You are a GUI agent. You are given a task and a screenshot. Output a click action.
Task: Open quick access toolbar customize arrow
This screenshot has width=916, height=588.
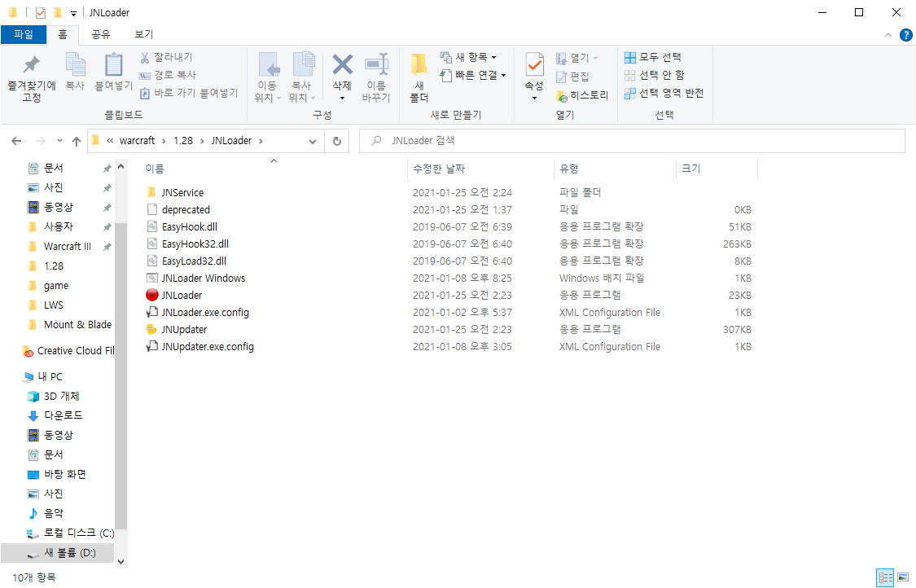(x=73, y=13)
